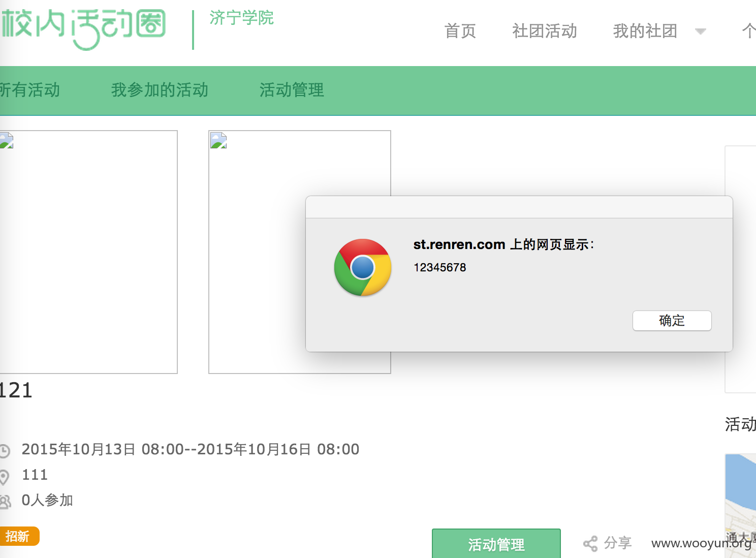Click the broken image icon in the second poster

coord(218,140)
